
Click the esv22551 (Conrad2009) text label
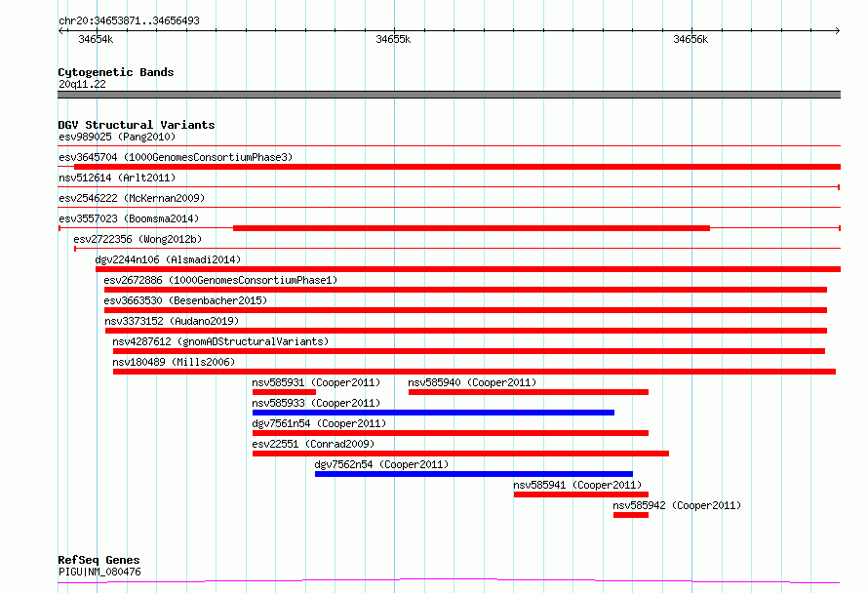(313, 444)
